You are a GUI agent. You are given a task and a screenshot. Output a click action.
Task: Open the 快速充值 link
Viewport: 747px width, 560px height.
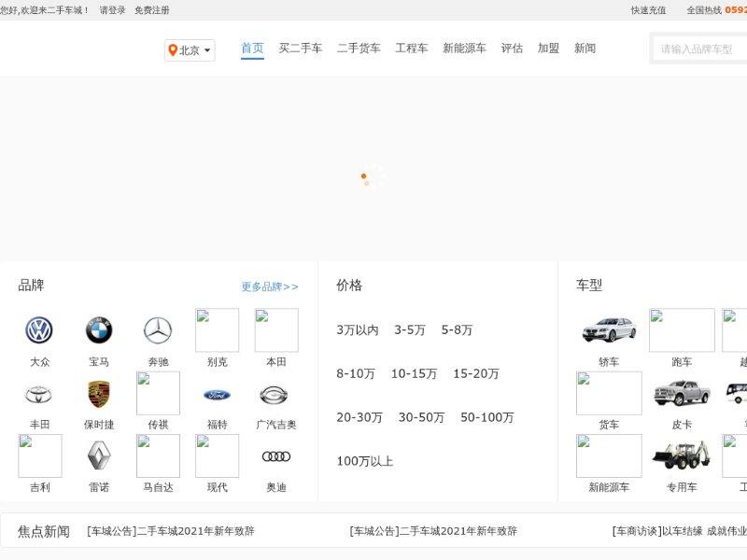pyautogui.click(x=648, y=10)
